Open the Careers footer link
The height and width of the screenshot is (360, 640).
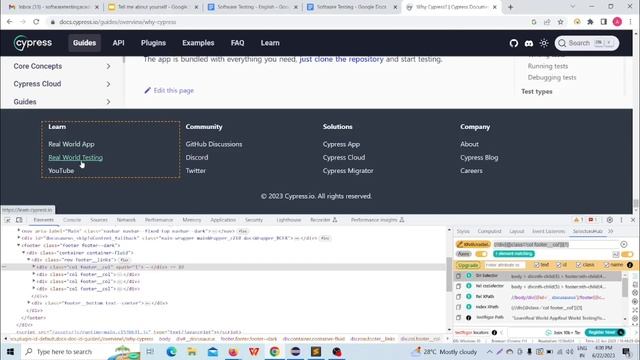[x=471, y=171]
